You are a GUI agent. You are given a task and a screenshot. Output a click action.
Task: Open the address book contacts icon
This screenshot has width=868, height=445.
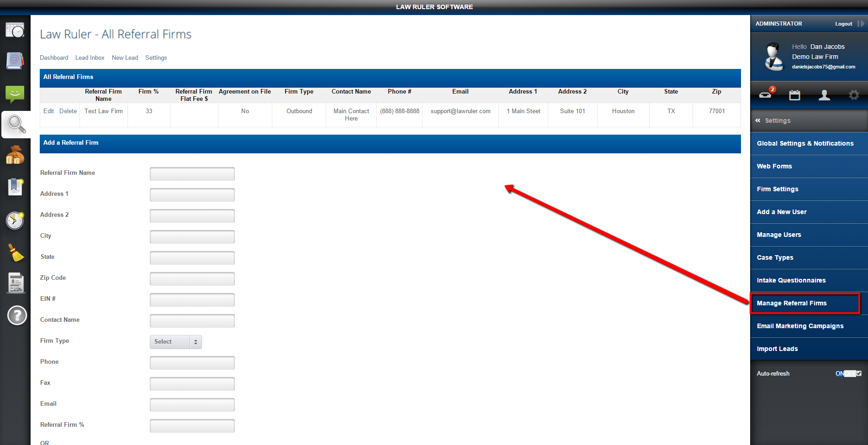(x=15, y=60)
